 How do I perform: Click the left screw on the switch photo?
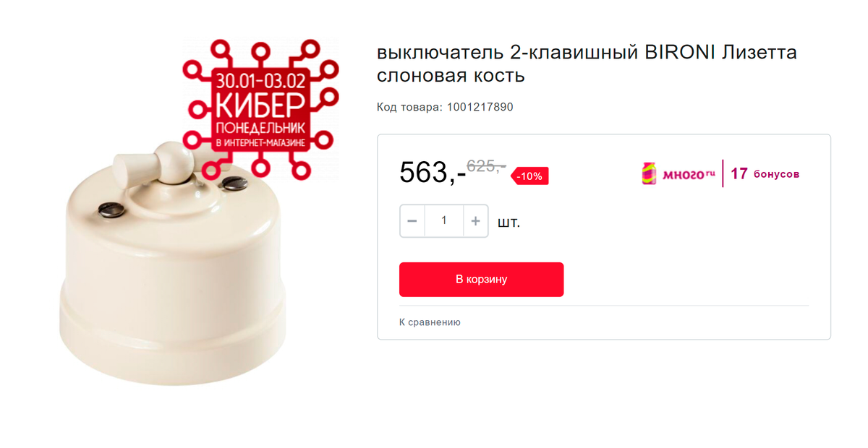(x=107, y=210)
